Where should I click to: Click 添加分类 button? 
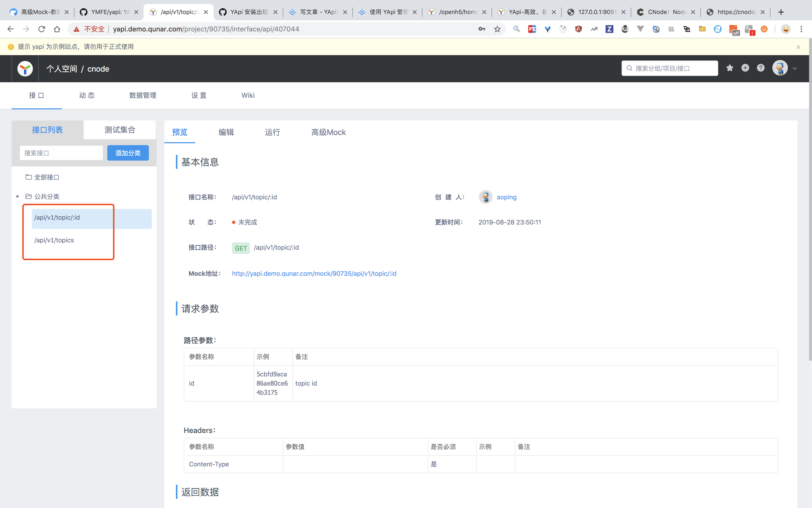tap(128, 153)
